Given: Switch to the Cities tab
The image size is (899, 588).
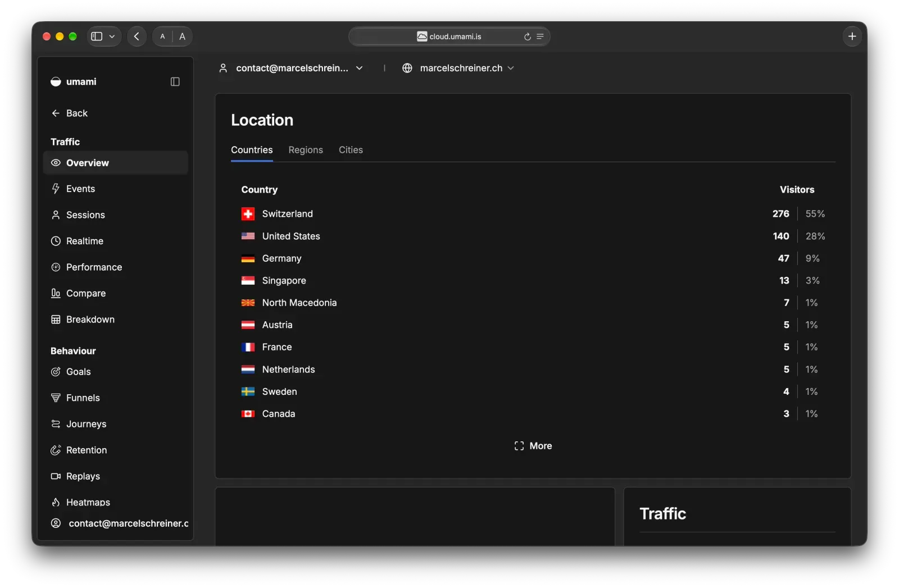Looking at the screenshot, I should point(351,150).
